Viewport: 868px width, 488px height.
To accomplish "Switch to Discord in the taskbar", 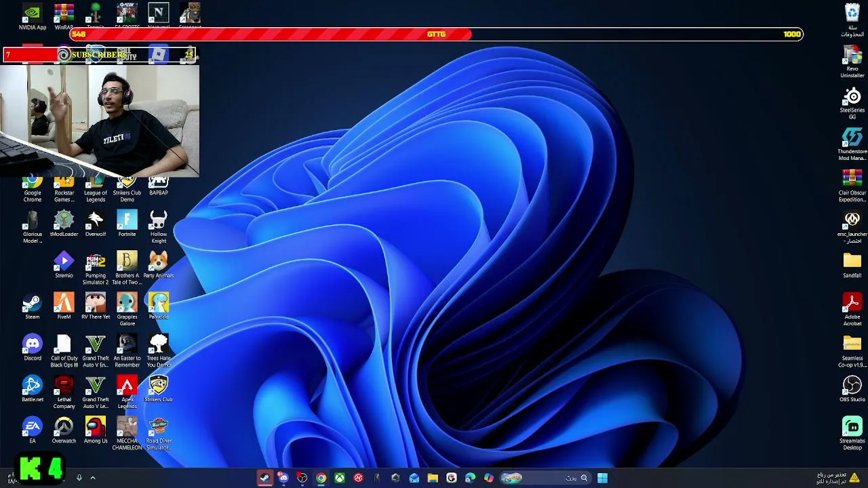I will click(283, 478).
